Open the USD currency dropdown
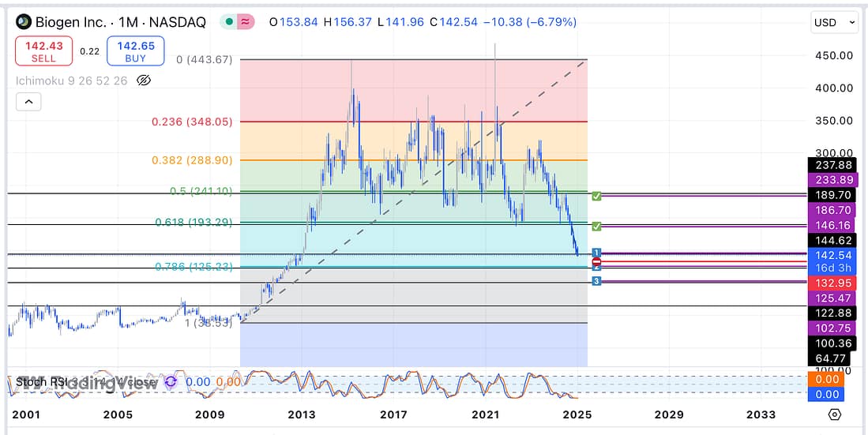The height and width of the screenshot is (435, 868). pos(834,23)
